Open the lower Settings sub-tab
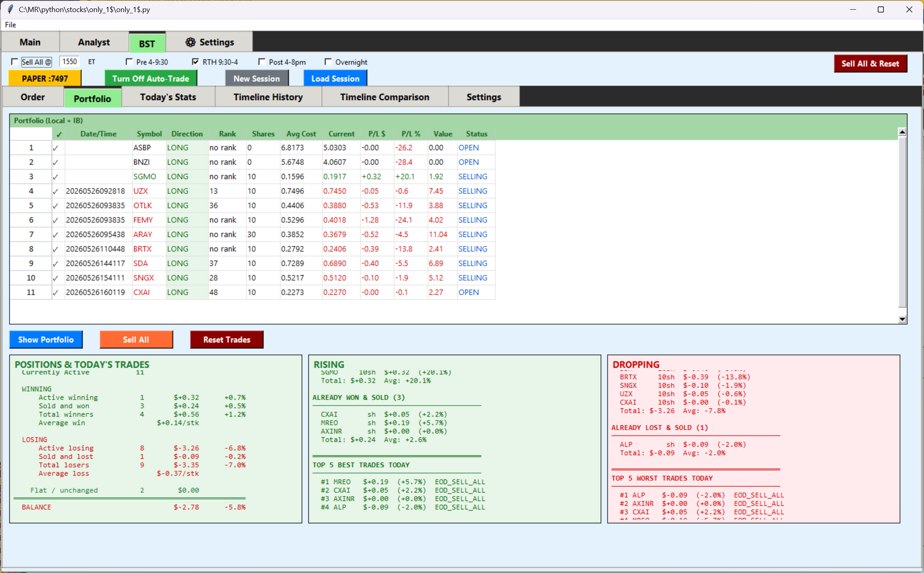The width and height of the screenshot is (924, 573). (484, 97)
